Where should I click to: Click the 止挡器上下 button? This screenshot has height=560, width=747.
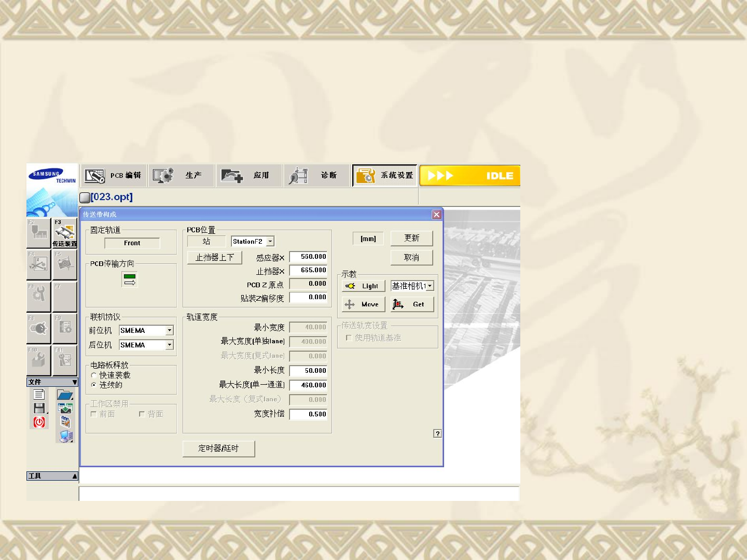click(215, 258)
